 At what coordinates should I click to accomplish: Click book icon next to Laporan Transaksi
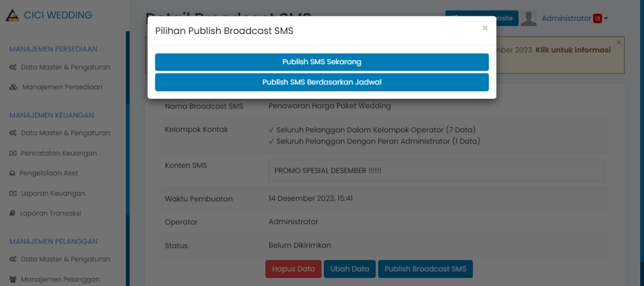[13, 213]
